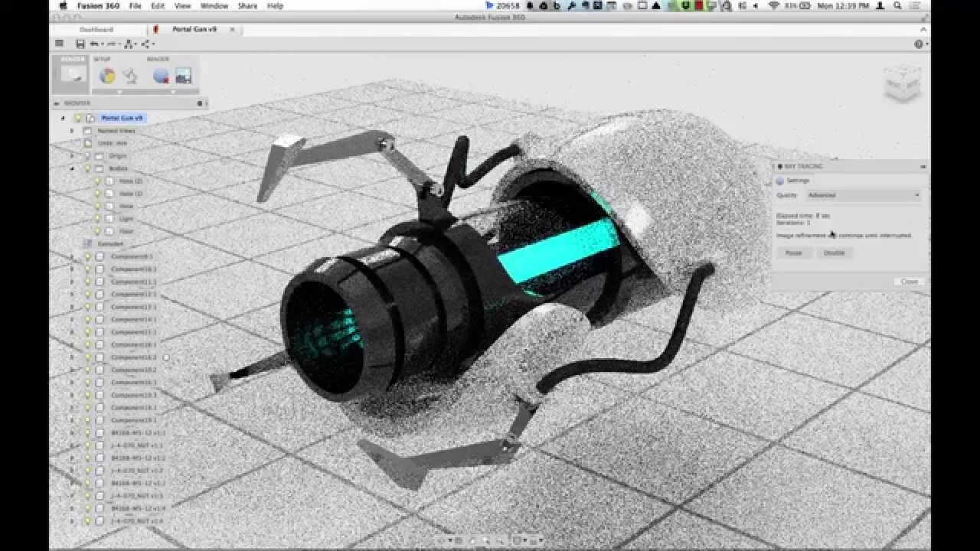Click the Extruded item icon
The image size is (980, 551).
(87, 244)
